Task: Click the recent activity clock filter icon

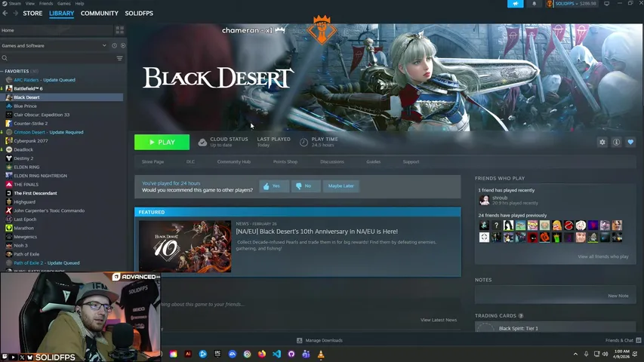Action: point(115,45)
